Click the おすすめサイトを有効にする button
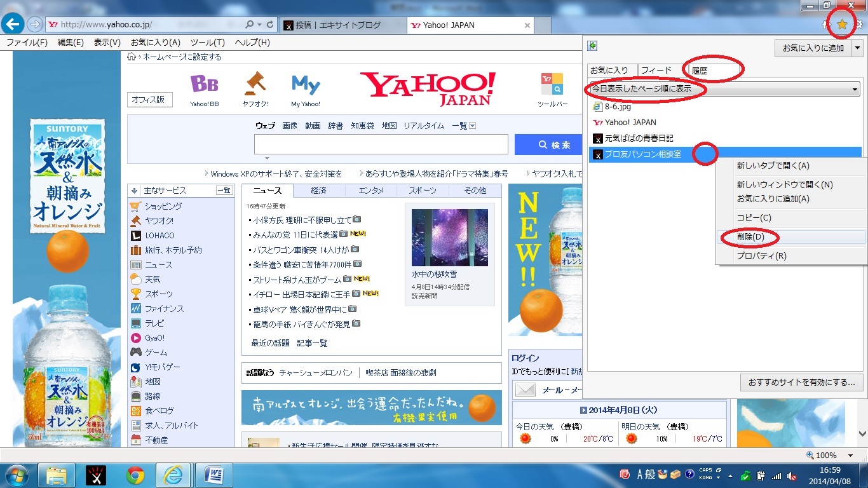This screenshot has height=488, width=868. (x=803, y=383)
